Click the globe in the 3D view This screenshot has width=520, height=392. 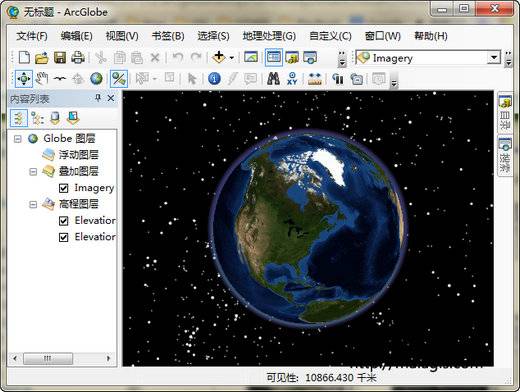pos(308,228)
